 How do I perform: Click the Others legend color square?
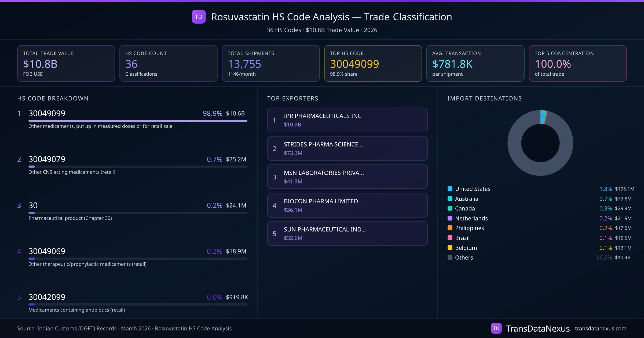pyautogui.click(x=450, y=257)
